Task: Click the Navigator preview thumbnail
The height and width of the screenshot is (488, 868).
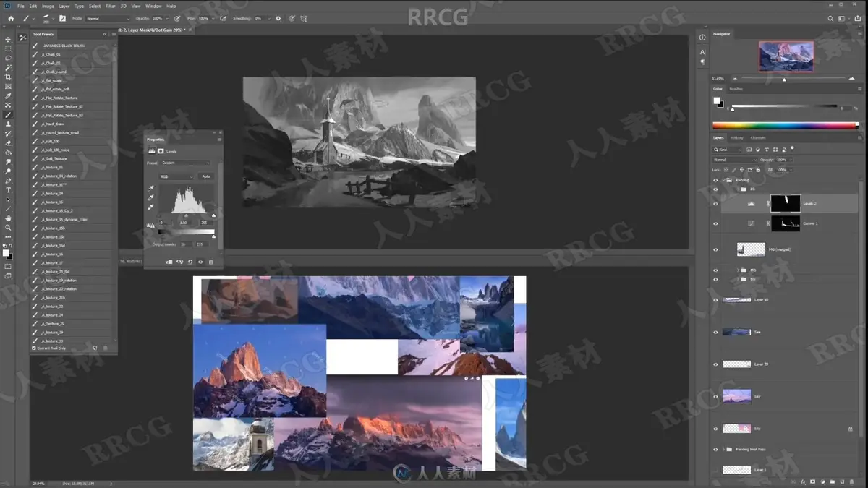Action: tap(786, 56)
